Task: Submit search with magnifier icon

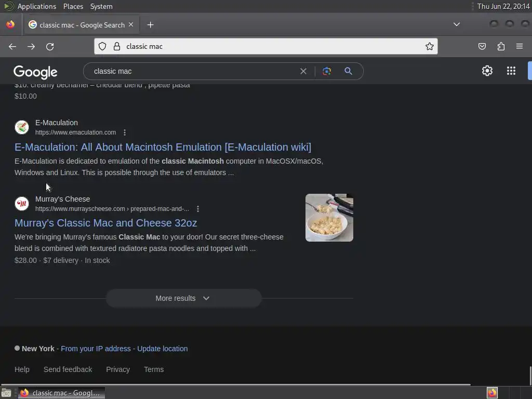Action: coord(348,71)
